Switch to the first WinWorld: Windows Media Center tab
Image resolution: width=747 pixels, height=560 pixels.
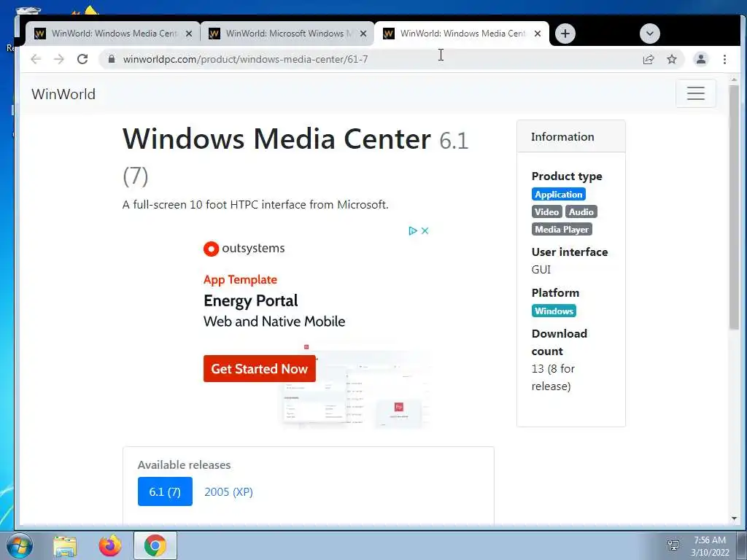click(x=113, y=34)
